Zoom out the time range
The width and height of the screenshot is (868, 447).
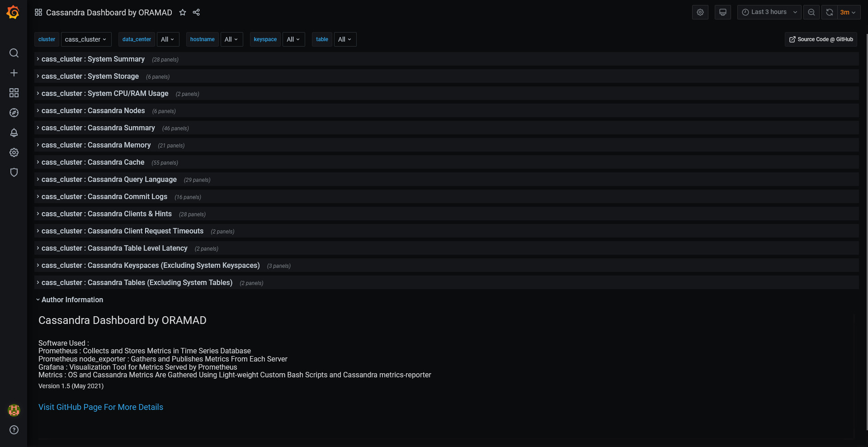coord(811,12)
